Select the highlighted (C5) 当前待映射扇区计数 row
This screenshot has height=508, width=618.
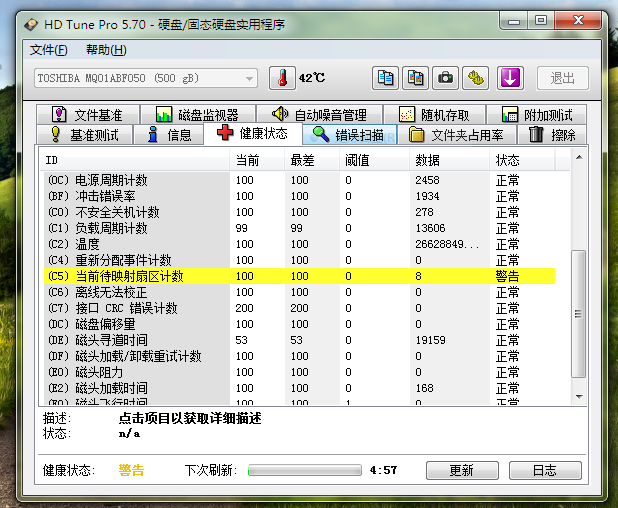point(300,276)
